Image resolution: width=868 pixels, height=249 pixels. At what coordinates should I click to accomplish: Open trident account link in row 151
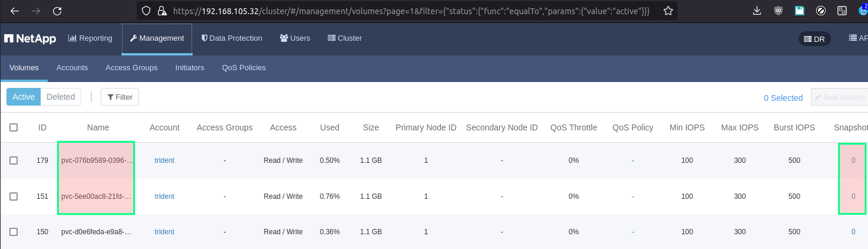pyautogui.click(x=164, y=196)
